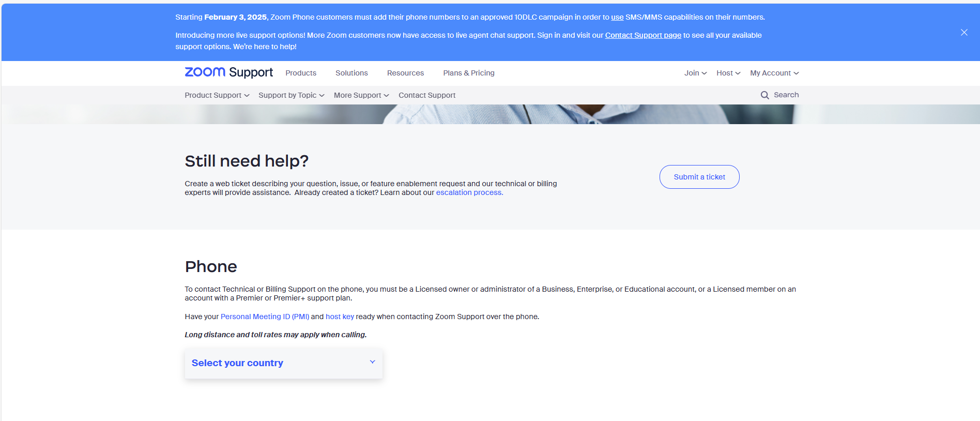Select Solutions in the top navigation

coord(351,73)
